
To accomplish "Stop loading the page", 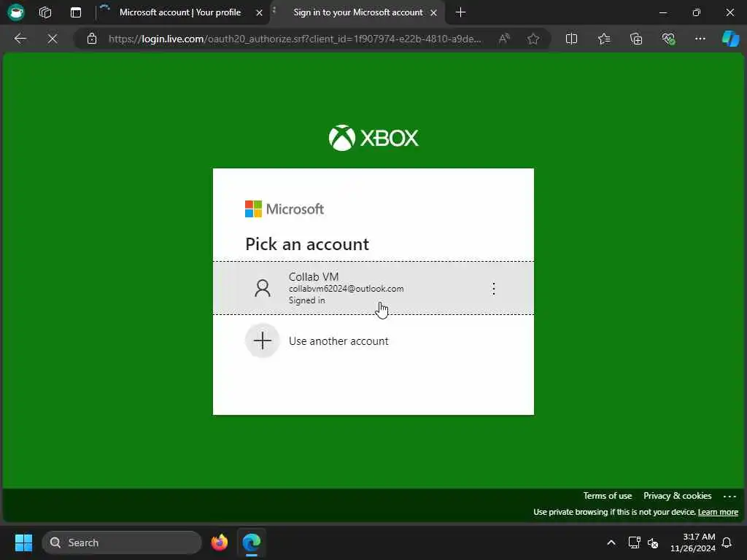I will pyautogui.click(x=53, y=39).
